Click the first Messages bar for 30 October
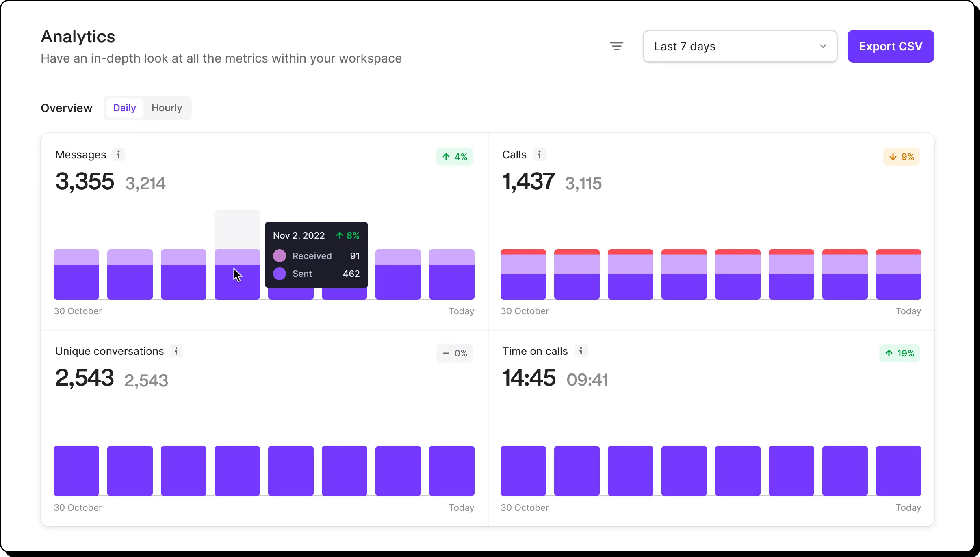Viewport: 980px width, 557px height. tap(76, 274)
